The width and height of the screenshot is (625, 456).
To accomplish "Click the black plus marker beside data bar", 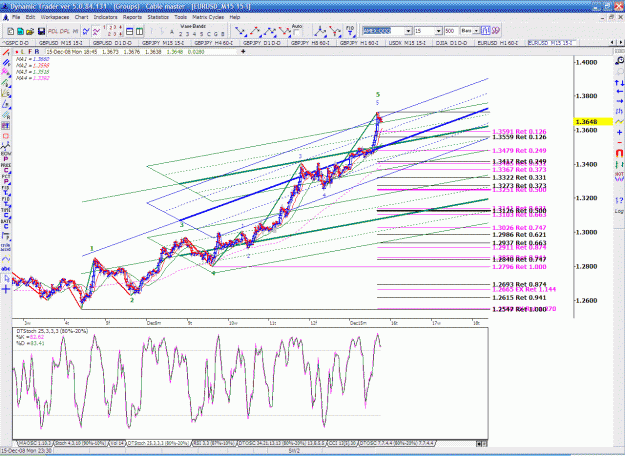I will (x=243, y=51).
